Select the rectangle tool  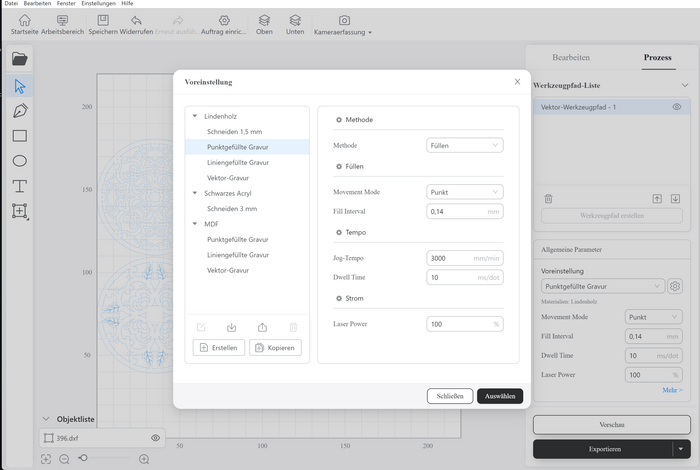coord(20,136)
